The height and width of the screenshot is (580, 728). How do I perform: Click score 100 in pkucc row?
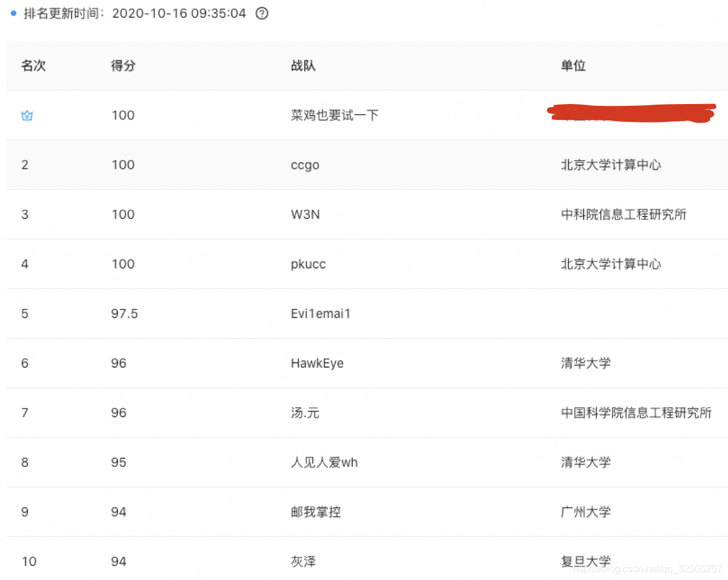[123, 264]
